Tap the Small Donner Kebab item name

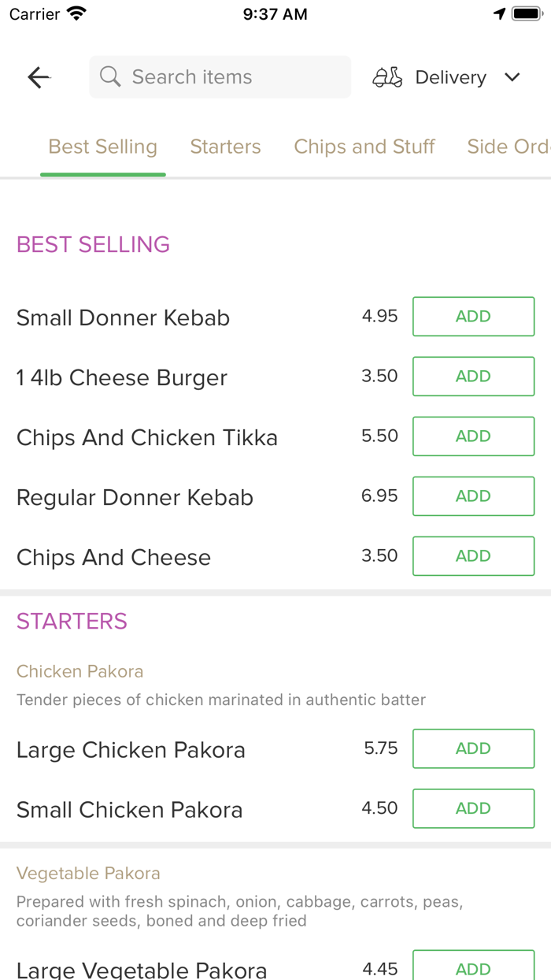(124, 318)
